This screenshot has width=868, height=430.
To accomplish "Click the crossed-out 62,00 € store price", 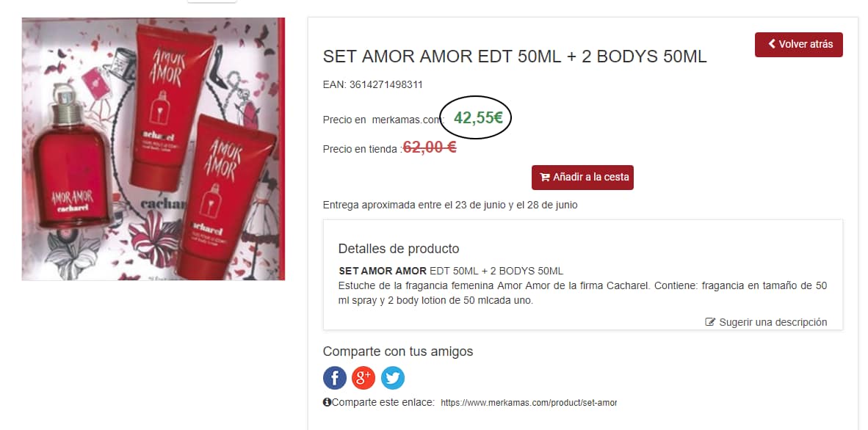I will coord(430,147).
